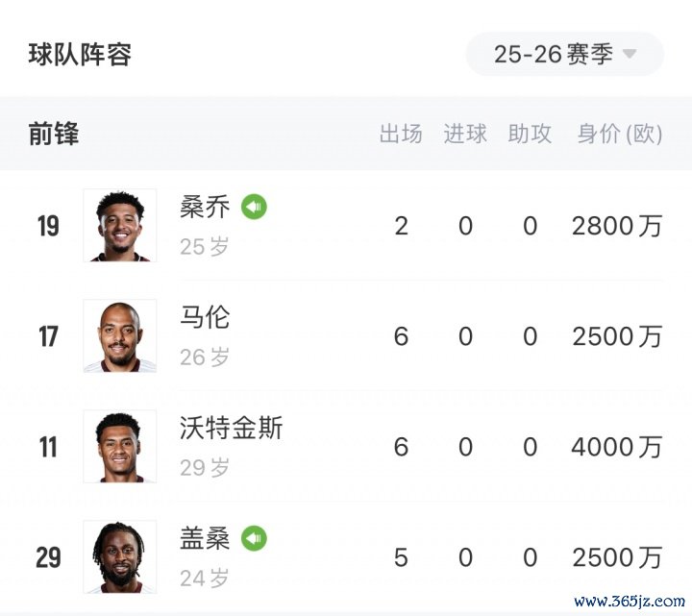Sort by 身价 (欧) column header
The height and width of the screenshot is (616, 692).
619,134
